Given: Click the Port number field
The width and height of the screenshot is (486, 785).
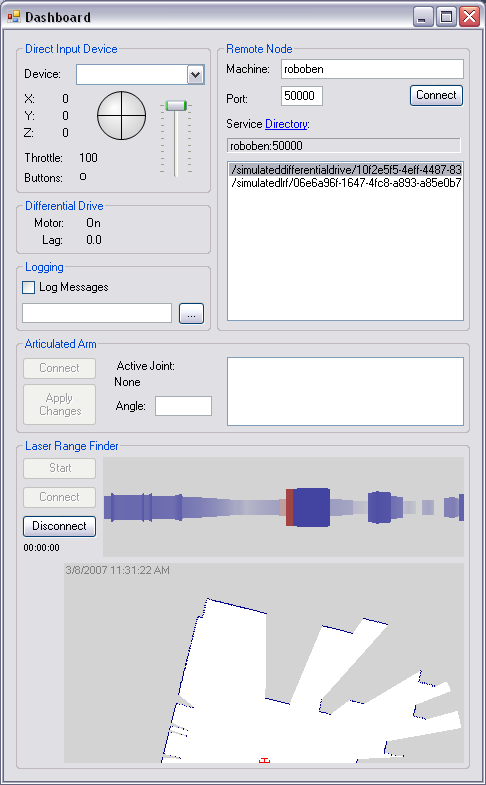Looking at the screenshot, I should tap(302, 96).
